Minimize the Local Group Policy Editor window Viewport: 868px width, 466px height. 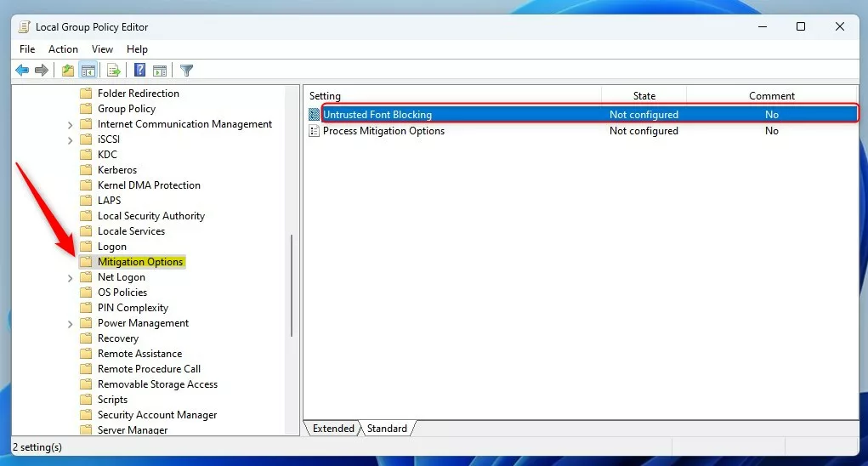pos(763,26)
